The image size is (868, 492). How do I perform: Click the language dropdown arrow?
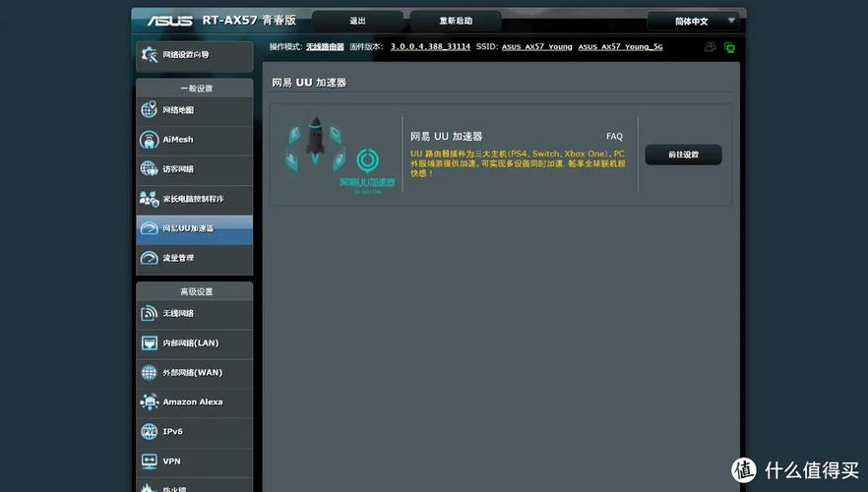[x=730, y=21]
